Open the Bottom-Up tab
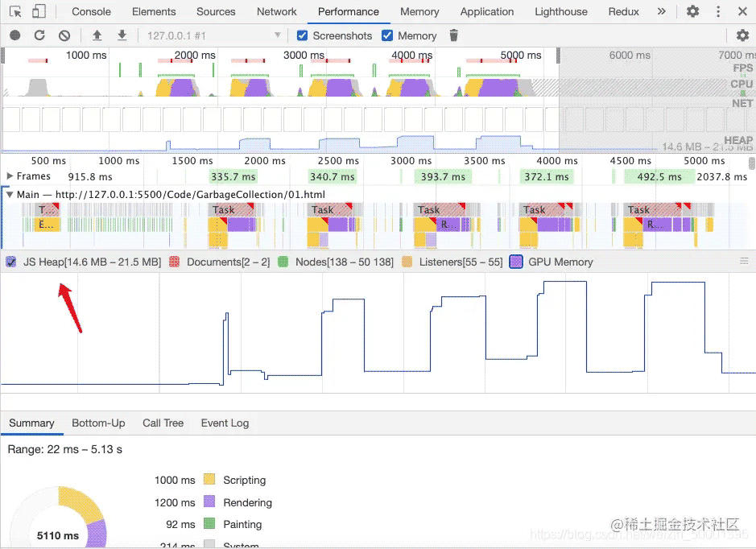Screen dimensions: 756x549 pos(98,423)
